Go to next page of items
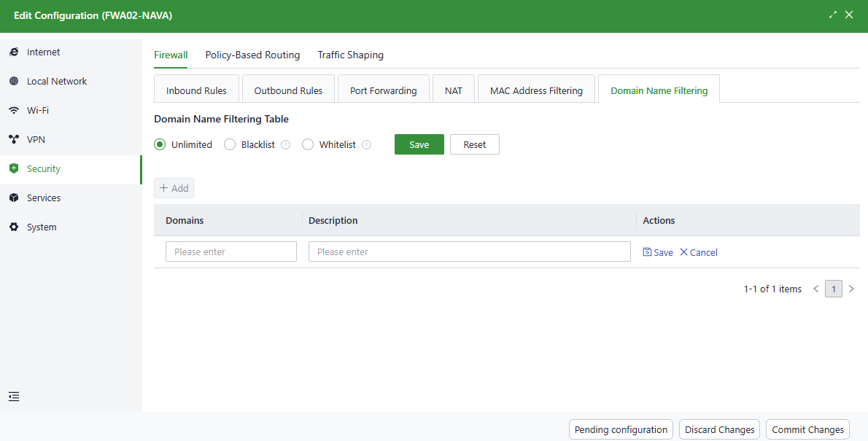The height and width of the screenshot is (441, 868). tap(851, 289)
